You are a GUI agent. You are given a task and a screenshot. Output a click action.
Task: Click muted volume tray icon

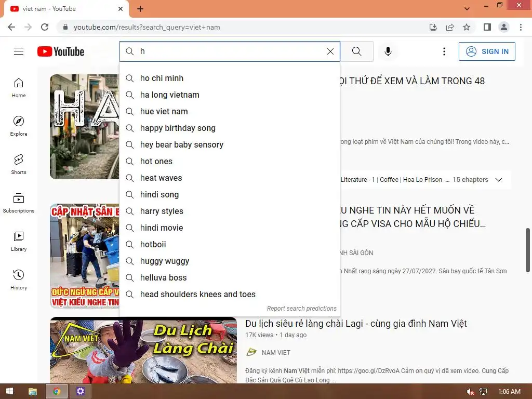(x=470, y=392)
